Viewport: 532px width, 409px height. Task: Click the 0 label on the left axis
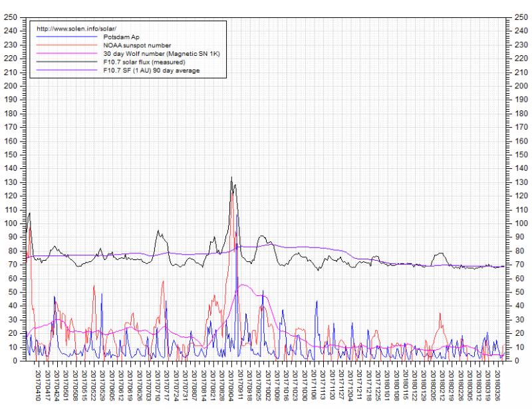(17, 360)
